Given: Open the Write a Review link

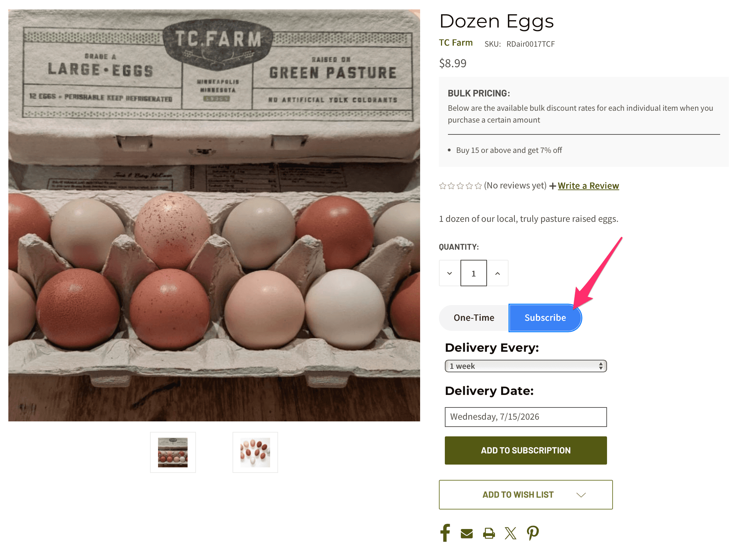Looking at the screenshot, I should [588, 186].
